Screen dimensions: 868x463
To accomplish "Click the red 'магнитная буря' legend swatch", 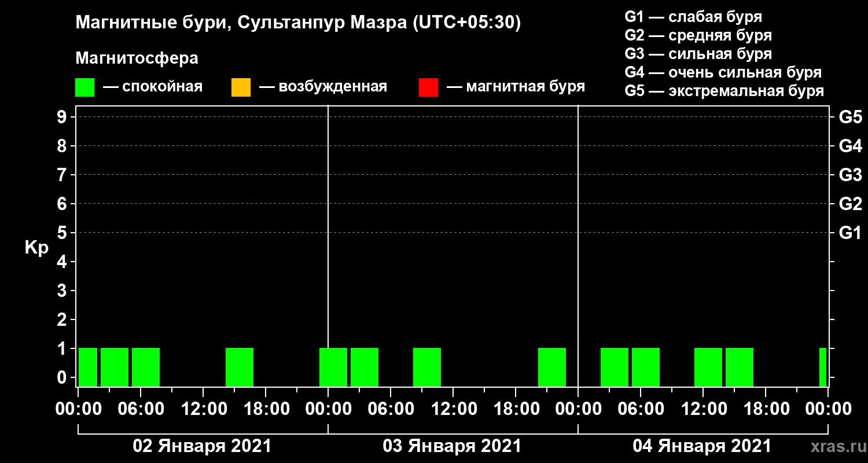I will tap(428, 87).
